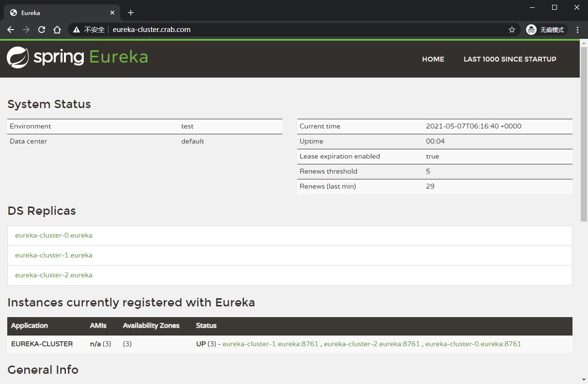Screen dimensions: 588x384
Task: Click the Uptime value 00:04
Action: click(x=435, y=141)
